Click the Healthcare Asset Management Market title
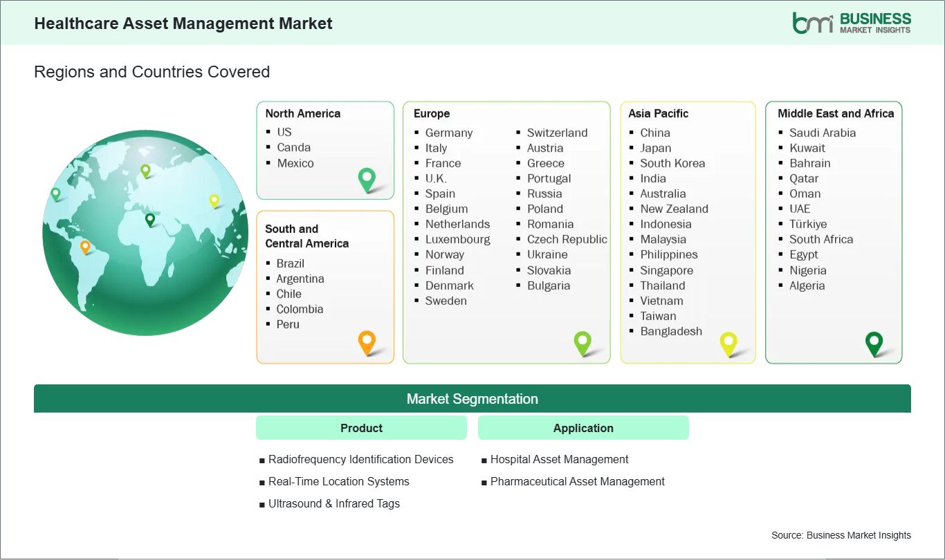This screenshot has width=945, height=560. (x=183, y=24)
